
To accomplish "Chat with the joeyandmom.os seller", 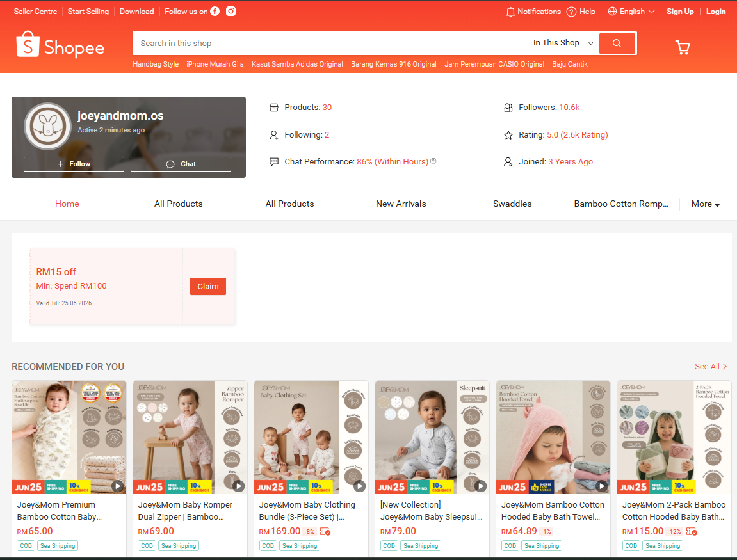I will click(x=181, y=164).
